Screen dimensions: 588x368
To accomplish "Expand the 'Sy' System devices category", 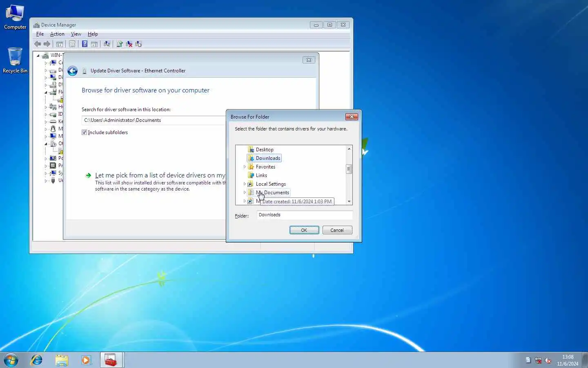I will [46, 173].
